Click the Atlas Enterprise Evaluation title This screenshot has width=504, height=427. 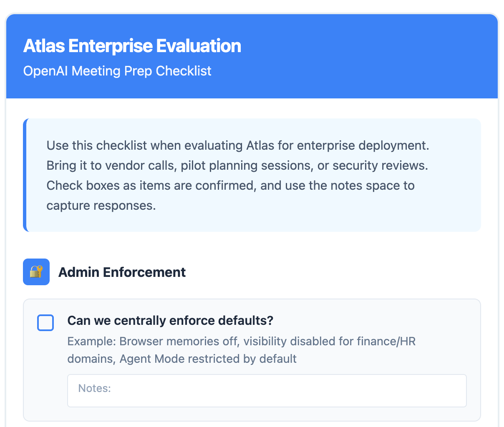pos(132,46)
